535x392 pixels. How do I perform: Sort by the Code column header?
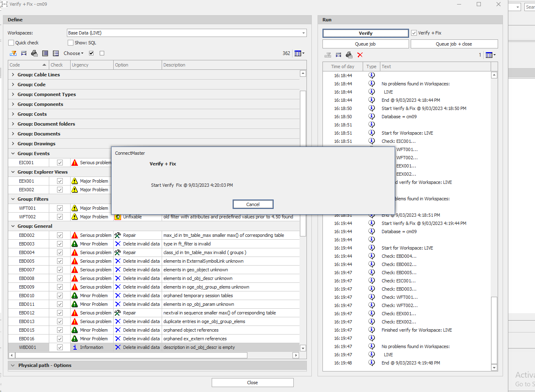point(29,65)
